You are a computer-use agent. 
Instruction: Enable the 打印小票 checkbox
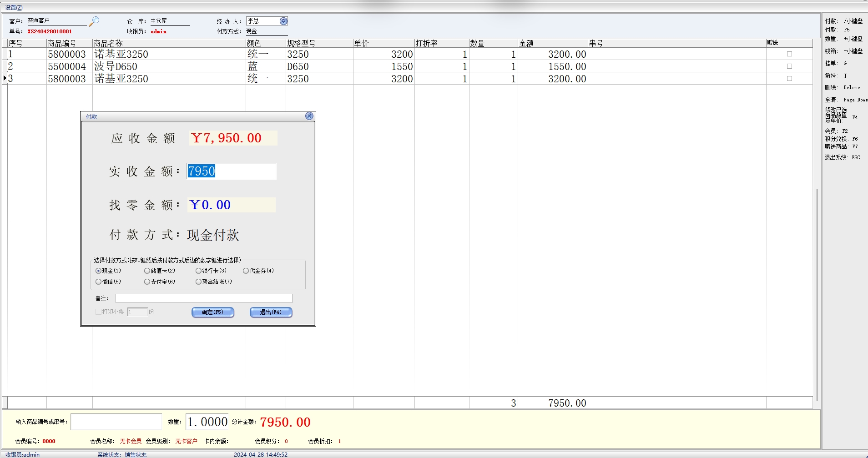click(x=98, y=312)
